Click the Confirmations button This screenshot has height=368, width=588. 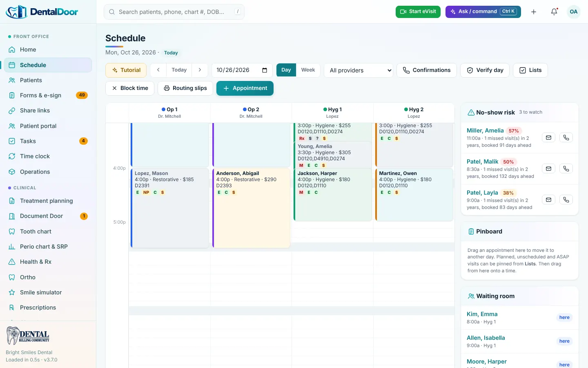[x=427, y=70]
